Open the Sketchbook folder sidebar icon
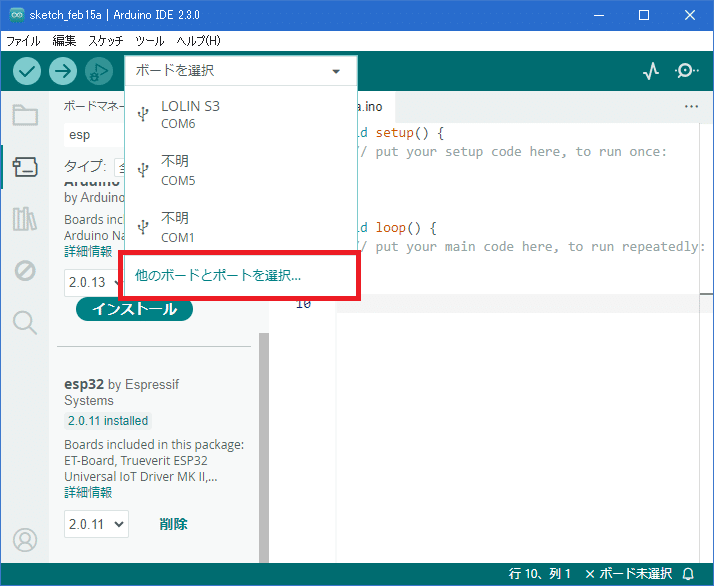The width and height of the screenshot is (714, 586). tap(25, 115)
